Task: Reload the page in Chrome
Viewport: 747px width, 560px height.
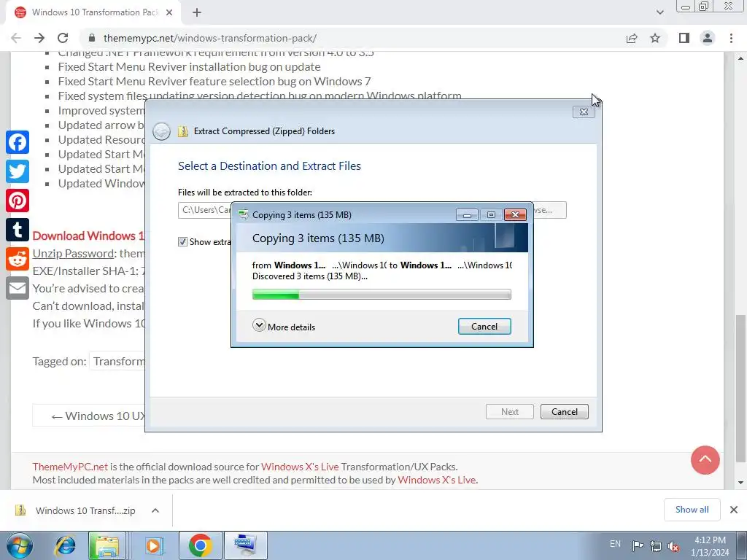Action: [63, 38]
